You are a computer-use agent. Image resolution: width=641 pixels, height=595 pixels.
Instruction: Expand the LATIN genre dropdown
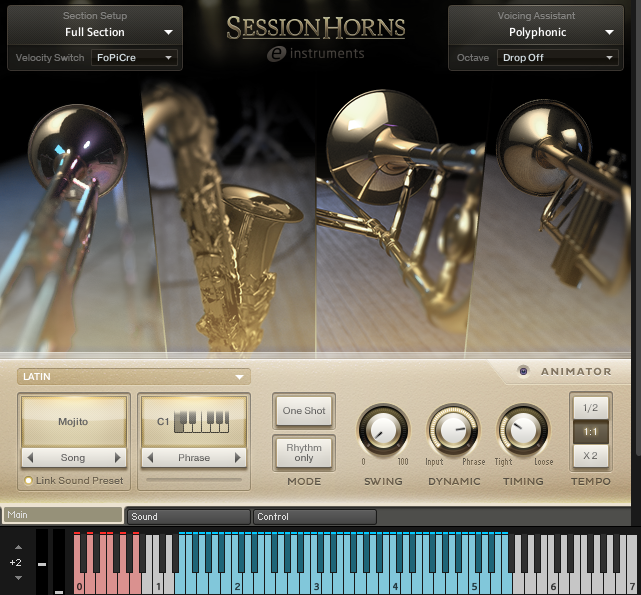point(134,377)
